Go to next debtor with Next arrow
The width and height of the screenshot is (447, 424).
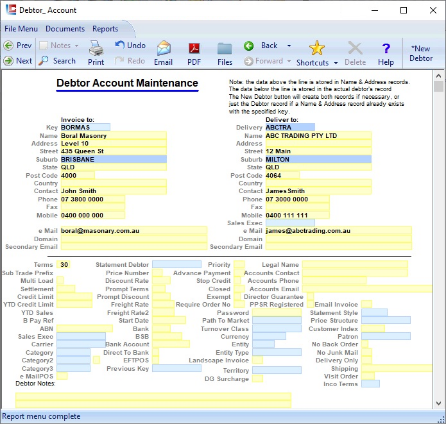8,61
